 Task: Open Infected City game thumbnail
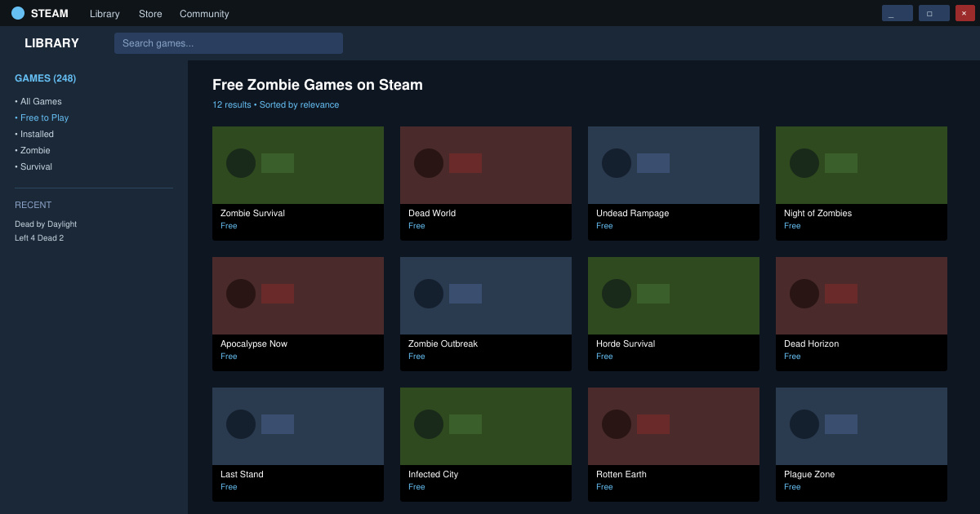click(x=486, y=426)
